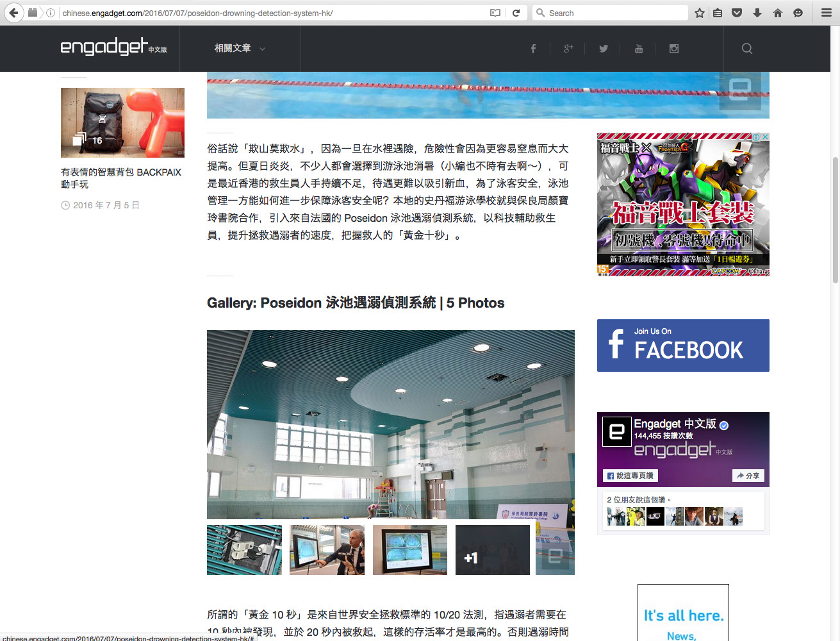Click the Engadget 中文版 logo

113,47
